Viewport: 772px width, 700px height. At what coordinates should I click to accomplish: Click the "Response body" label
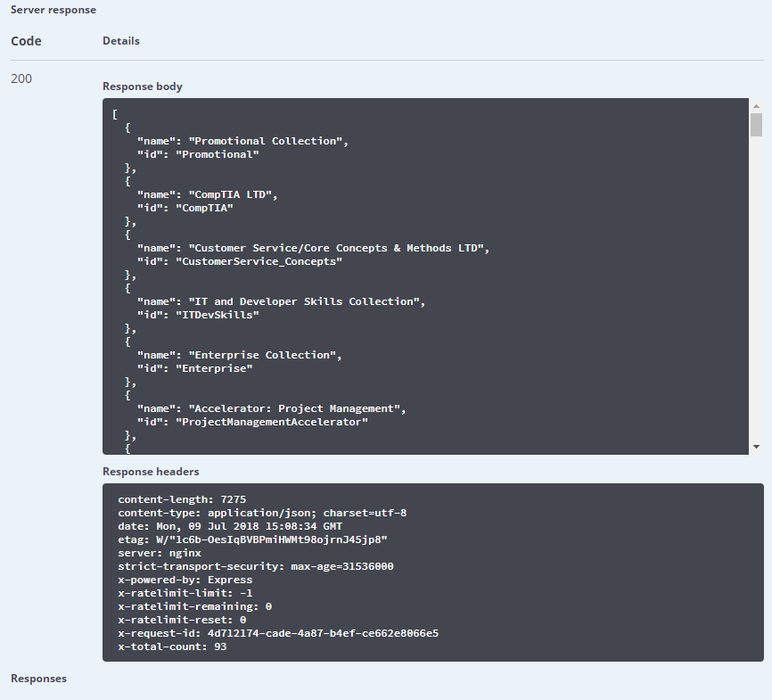click(x=143, y=86)
